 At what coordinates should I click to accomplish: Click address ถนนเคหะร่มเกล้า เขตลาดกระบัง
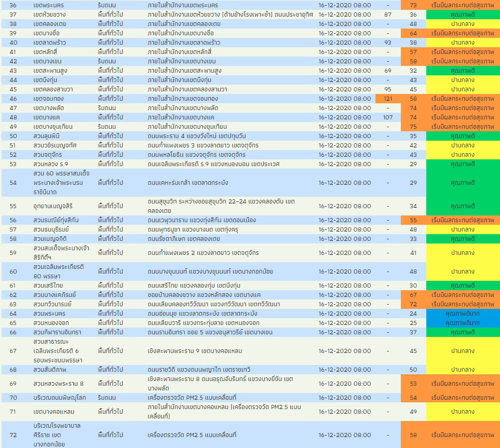tap(188, 183)
